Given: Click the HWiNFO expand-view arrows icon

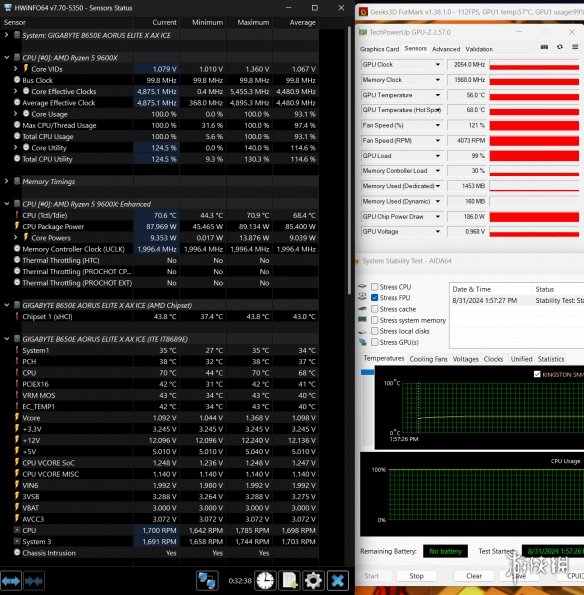Looking at the screenshot, I should point(11,581).
